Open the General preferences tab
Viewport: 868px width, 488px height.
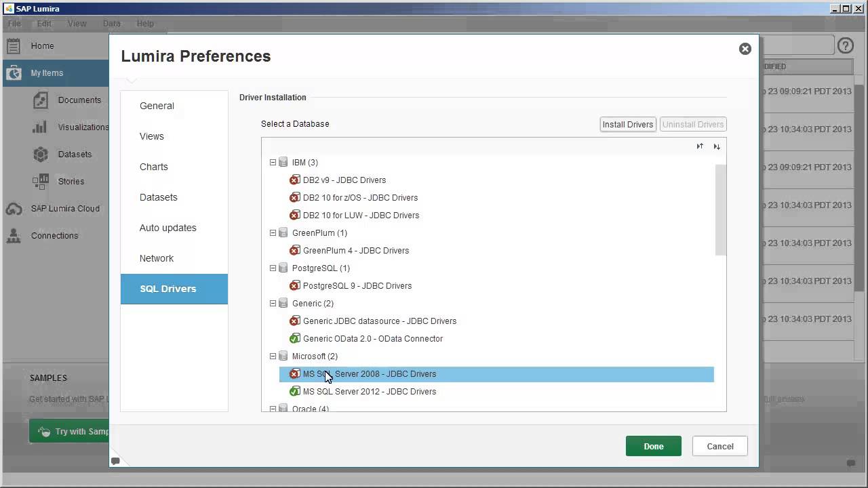pyautogui.click(x=174, y=106)
